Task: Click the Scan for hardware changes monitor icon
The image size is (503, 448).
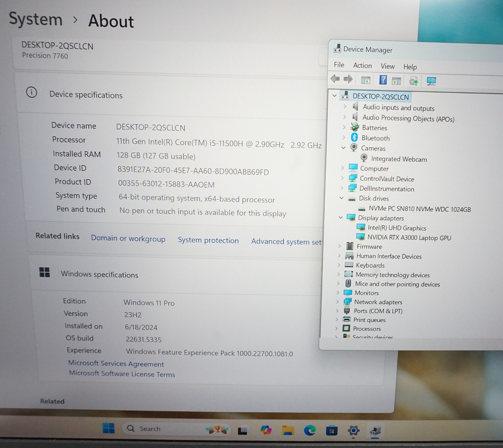Action: coord(431,81)
